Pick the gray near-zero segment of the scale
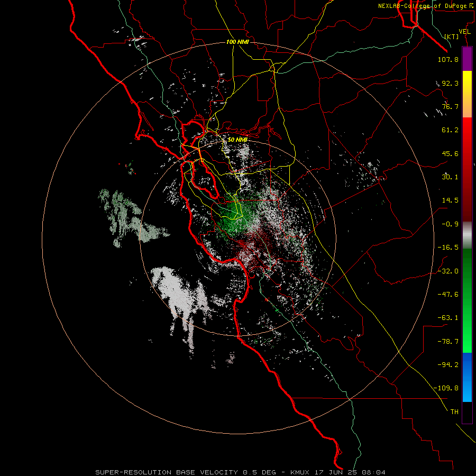Viewport: 476px width, 476px height. (x=467, y=235)
